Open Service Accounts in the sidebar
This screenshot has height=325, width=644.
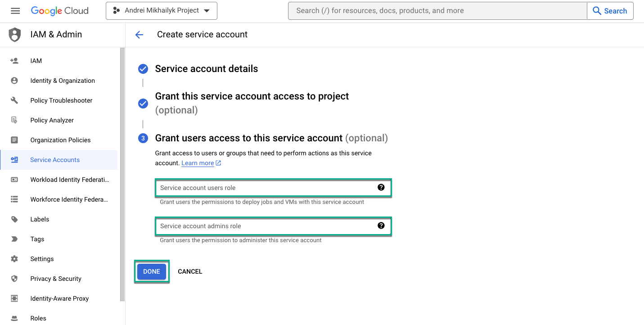(55, 160)
